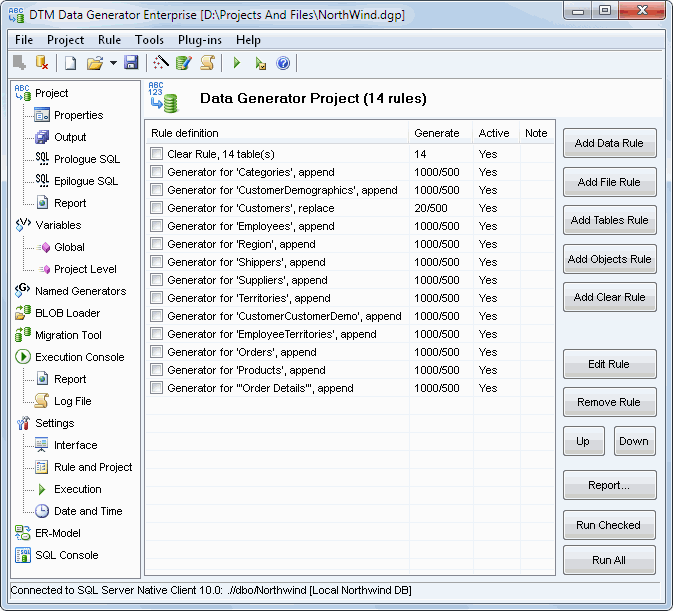Click the run checked rules toolbar icon
Viewport: 673px width, 611px height.
[x=260, y=64]
